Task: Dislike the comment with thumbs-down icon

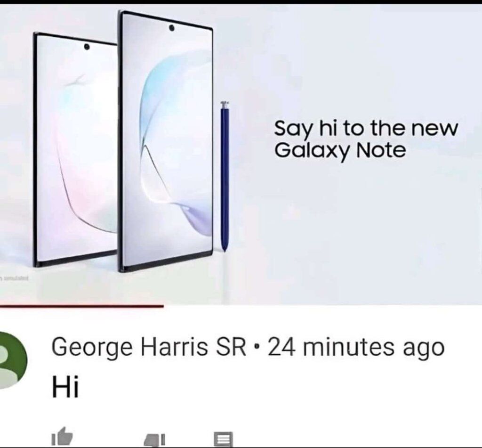Action: (154, 440)
